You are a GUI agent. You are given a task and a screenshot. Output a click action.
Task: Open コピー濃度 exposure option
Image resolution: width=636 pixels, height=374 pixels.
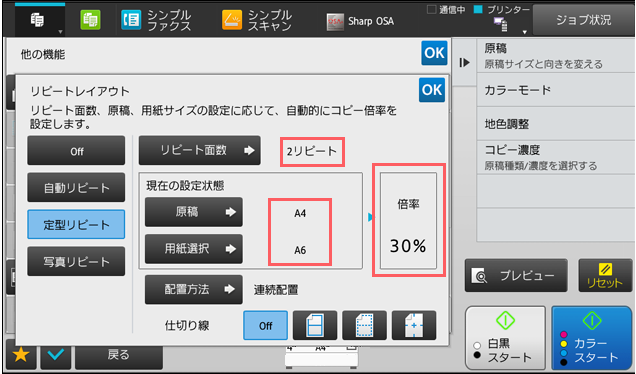pos(556,158)
